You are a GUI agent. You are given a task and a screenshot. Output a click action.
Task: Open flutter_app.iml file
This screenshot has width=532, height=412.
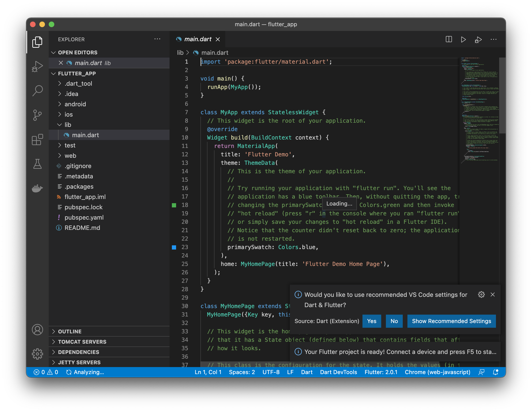coord(109,197)
